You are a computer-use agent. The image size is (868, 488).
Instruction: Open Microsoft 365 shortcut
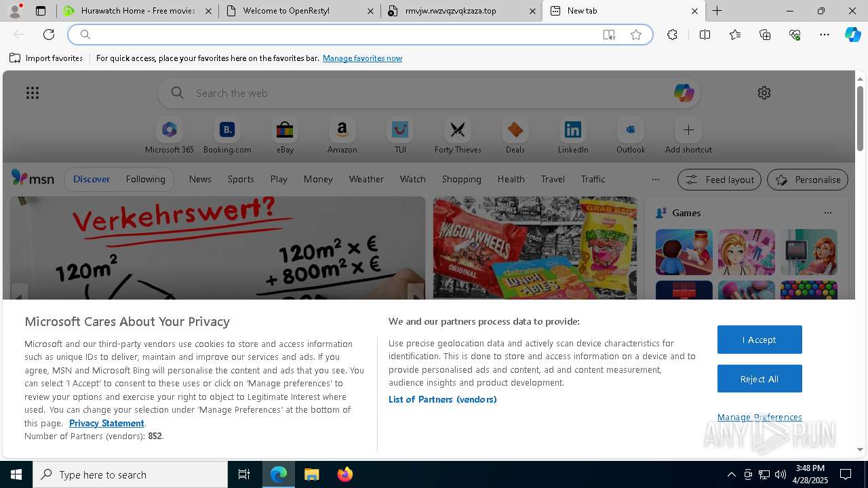click(170, 136)
